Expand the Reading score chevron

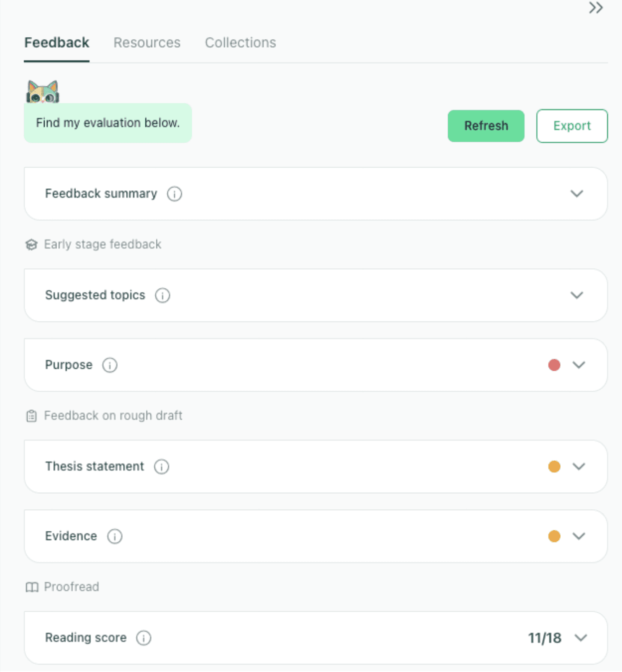[x=581, y=638]
